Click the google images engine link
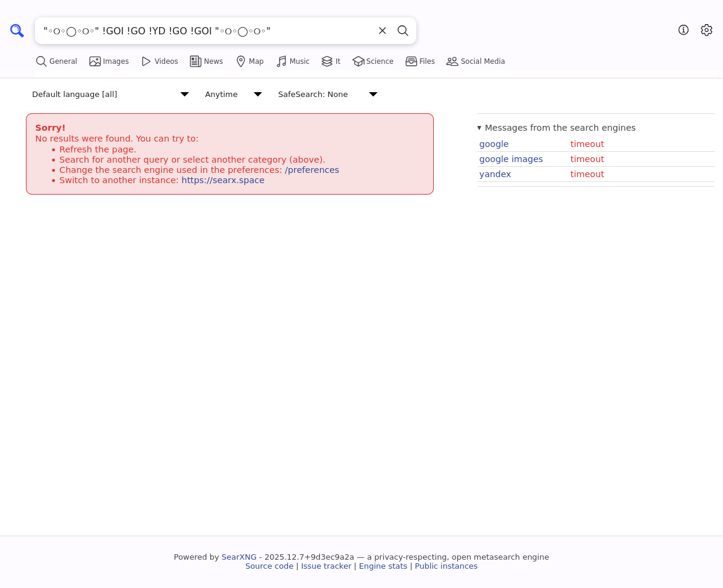The image size is (723, 588). (511, 159)
